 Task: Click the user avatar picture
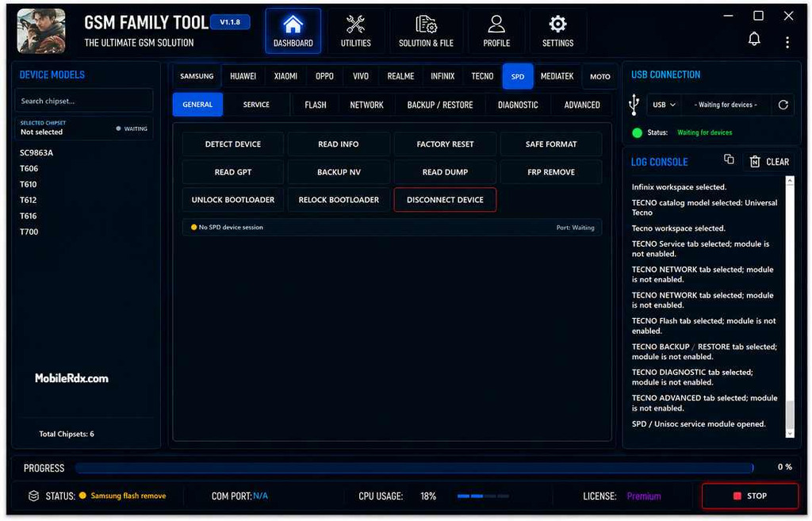point(41,31)
